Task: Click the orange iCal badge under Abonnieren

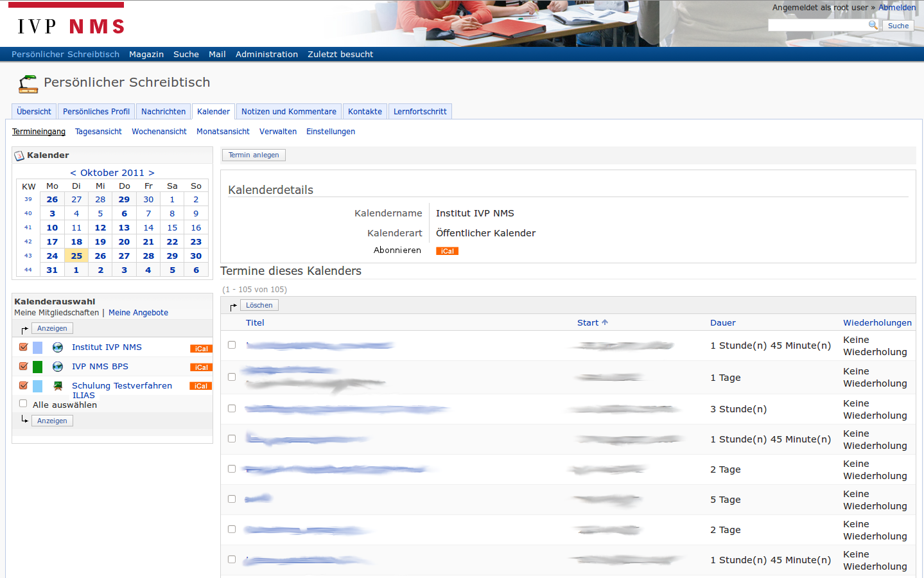Action: 447,251
